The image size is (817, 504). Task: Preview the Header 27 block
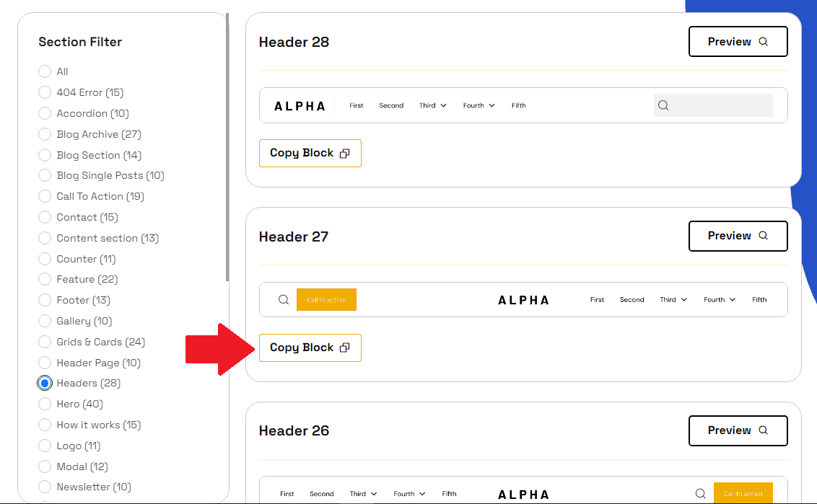pyautogui.click(x=738, y=236)
